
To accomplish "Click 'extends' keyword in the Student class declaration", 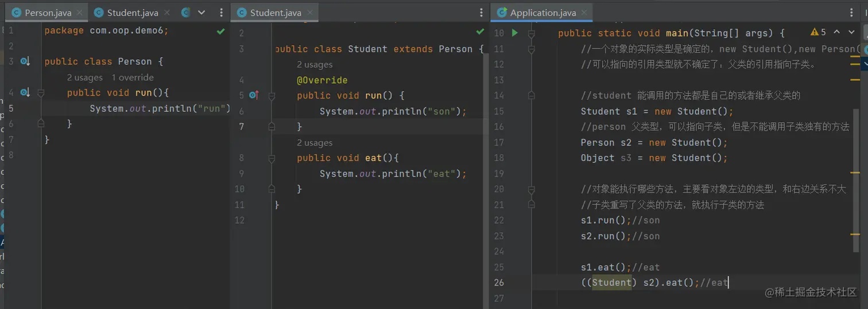I will tap(413, 49).
